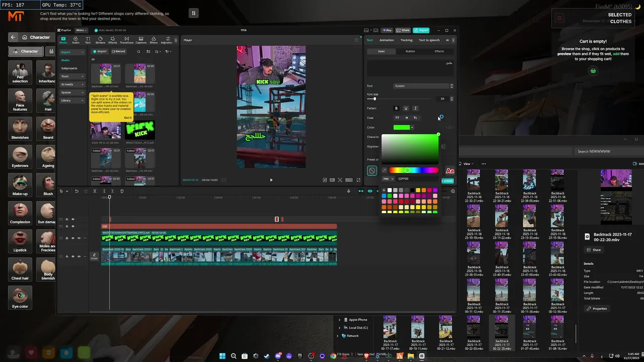Expand the Import section in sidebar
The width and height of the screenshot is (644, 362).
(73, 52)
